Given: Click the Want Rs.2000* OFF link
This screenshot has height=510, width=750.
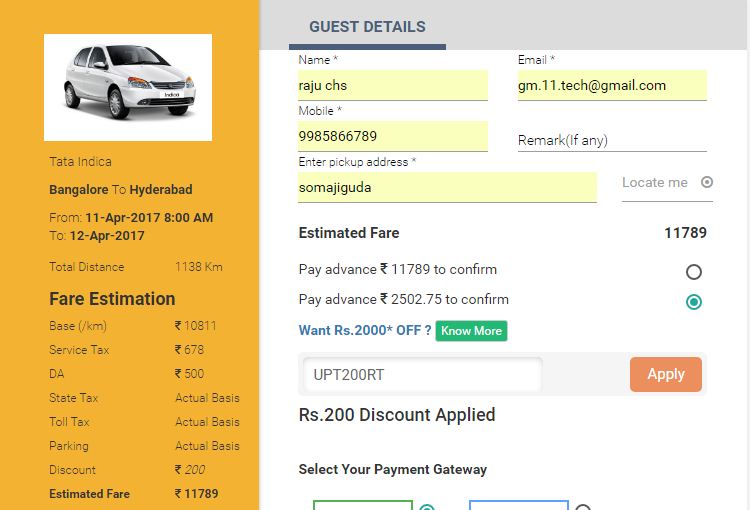Looking at the screenshot, I should (x=365, y=331).
